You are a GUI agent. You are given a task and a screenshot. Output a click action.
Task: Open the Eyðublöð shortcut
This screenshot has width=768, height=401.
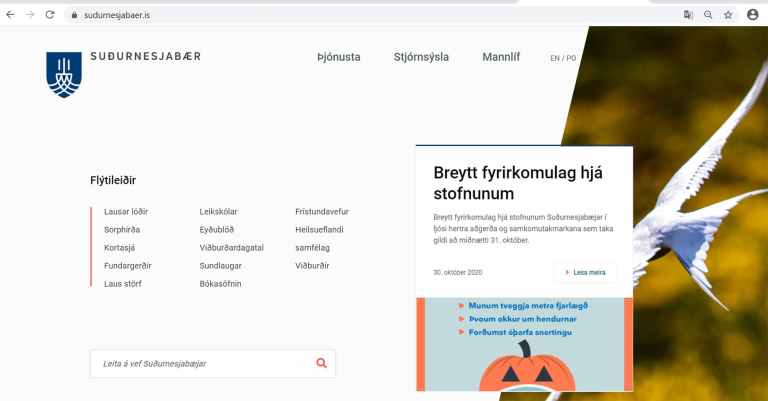tap(216, 230)
